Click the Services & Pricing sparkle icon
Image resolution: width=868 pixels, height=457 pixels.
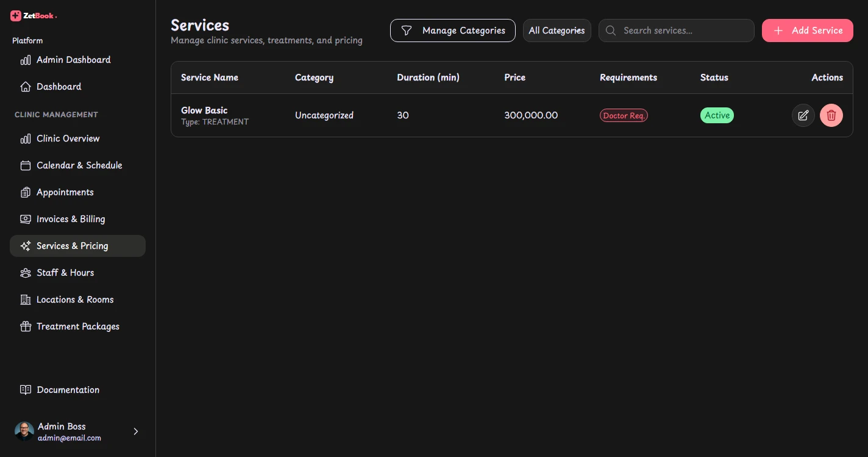26,246
